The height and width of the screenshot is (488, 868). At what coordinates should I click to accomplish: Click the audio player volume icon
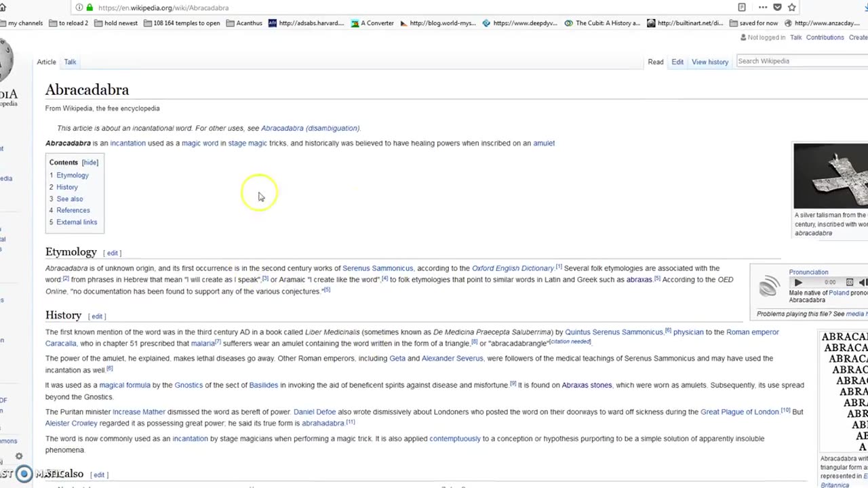tap(863, 282)
